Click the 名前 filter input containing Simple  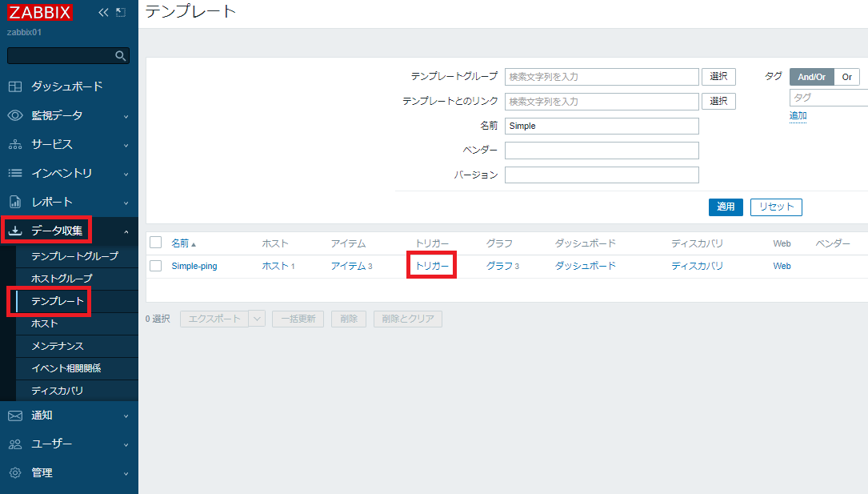click(x=600, y=126)
